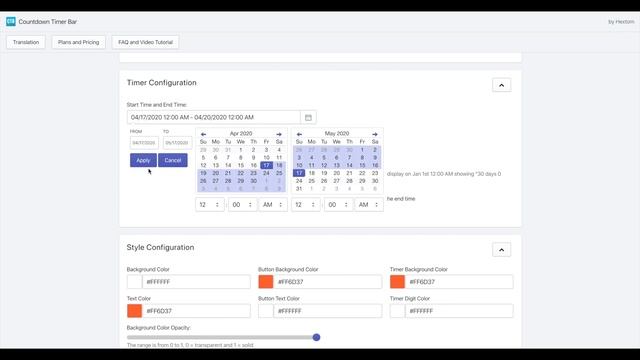This screenshot has width=640, height=360.
Task: Click the May 2020 month title
Action: click(x=337, y=133)
